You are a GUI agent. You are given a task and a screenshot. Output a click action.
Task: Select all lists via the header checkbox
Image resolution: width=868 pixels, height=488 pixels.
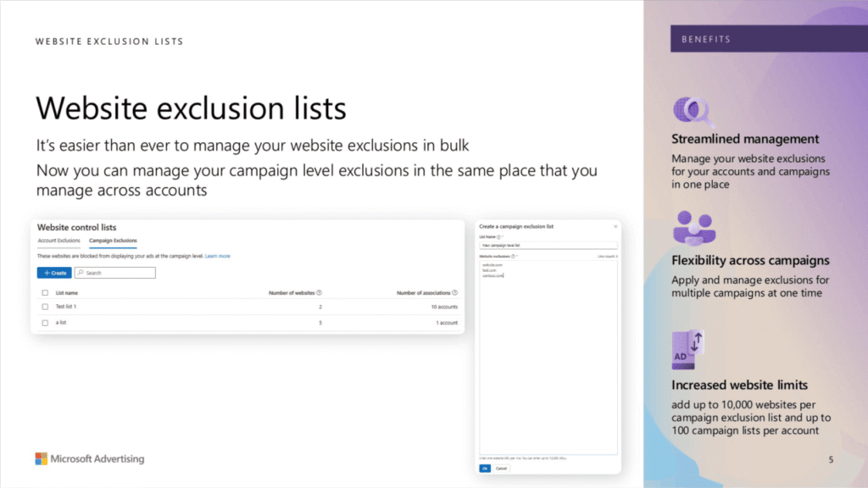click(44, 291)
